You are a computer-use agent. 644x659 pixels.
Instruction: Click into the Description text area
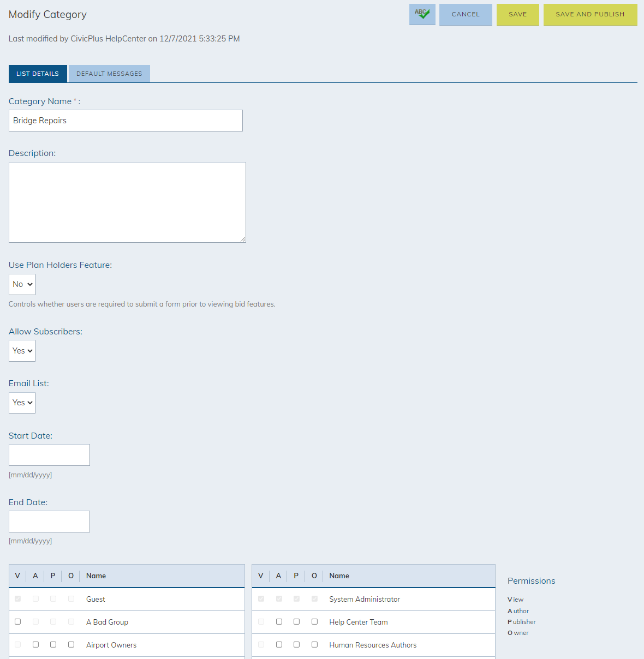[127, 202]
